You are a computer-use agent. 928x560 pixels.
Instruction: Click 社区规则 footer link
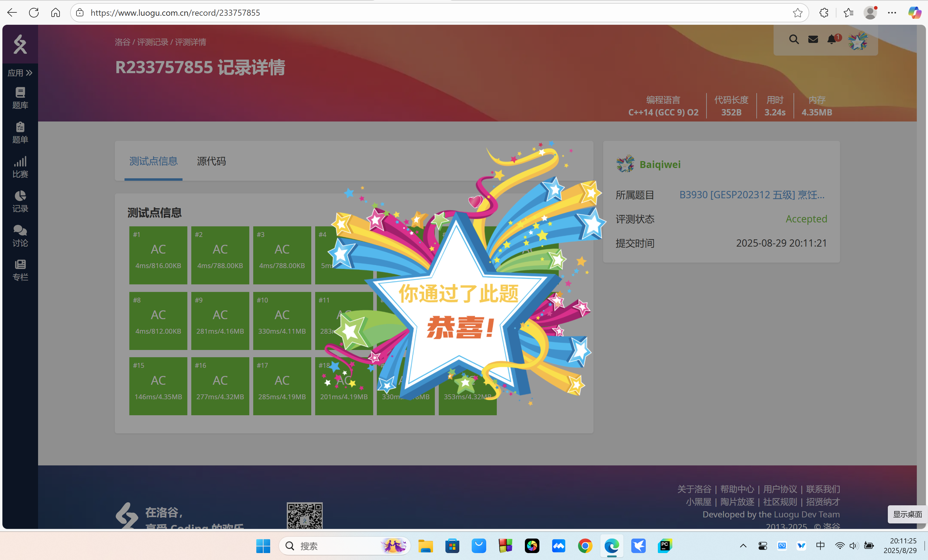780,502
